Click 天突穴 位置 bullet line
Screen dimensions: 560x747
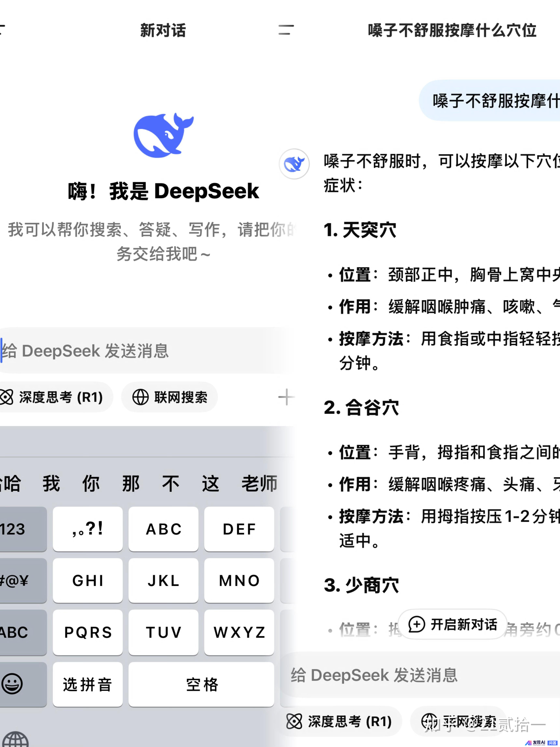[444, 275]
